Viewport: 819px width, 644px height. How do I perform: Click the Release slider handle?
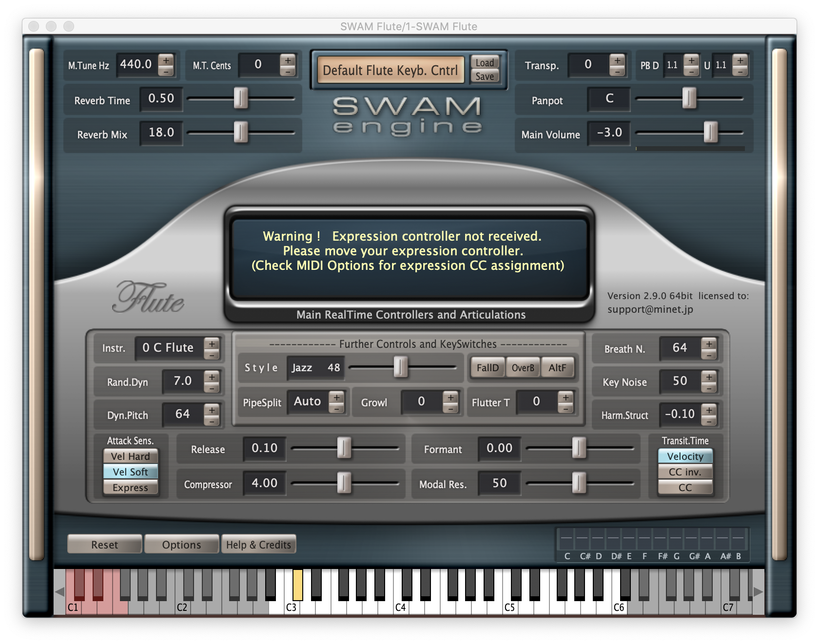click(x=344, y=448)
